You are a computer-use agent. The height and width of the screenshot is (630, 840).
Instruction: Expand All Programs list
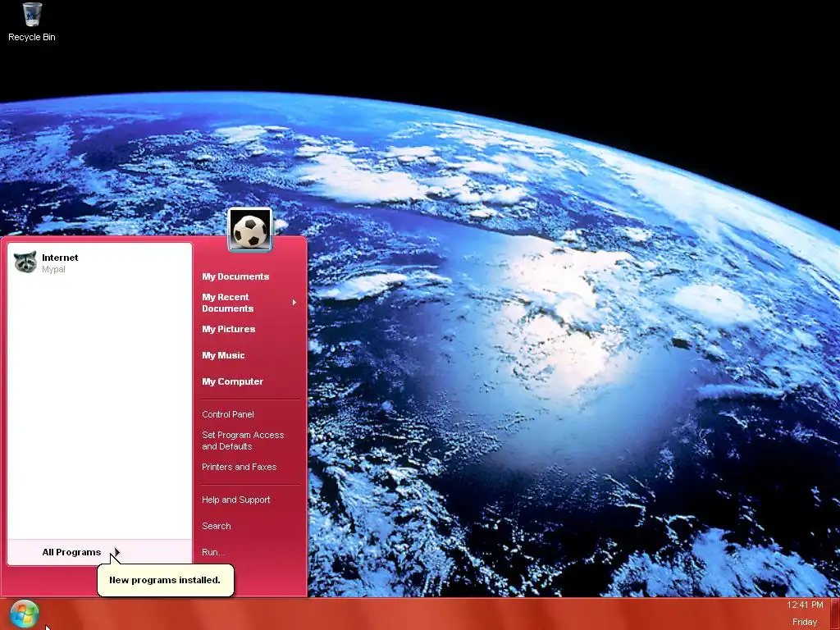(x=99, y=552)
